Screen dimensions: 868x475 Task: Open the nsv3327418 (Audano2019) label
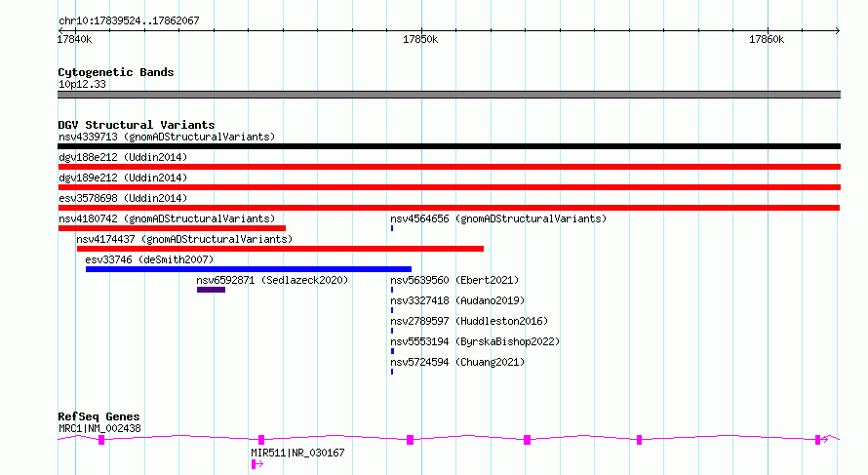457,300
